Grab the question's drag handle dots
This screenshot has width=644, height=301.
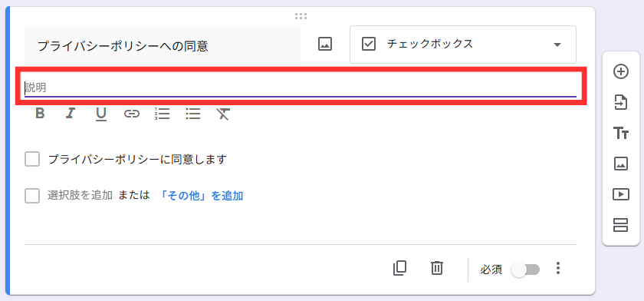click(x=301, y=16)
